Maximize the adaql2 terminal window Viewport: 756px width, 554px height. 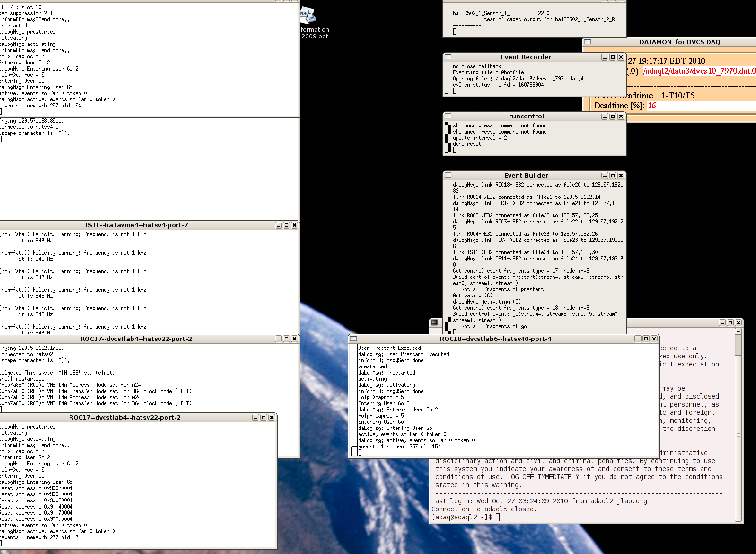point(730,323)
